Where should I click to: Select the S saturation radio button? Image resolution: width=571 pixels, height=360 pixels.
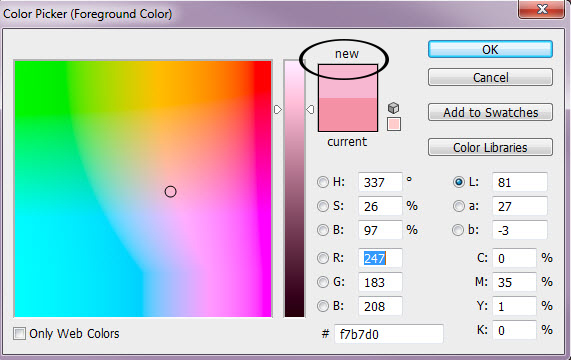pos(323,206)
